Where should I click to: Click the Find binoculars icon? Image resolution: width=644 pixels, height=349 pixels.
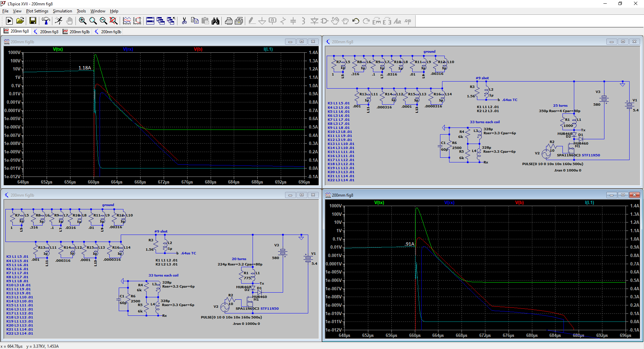point(215,21)
